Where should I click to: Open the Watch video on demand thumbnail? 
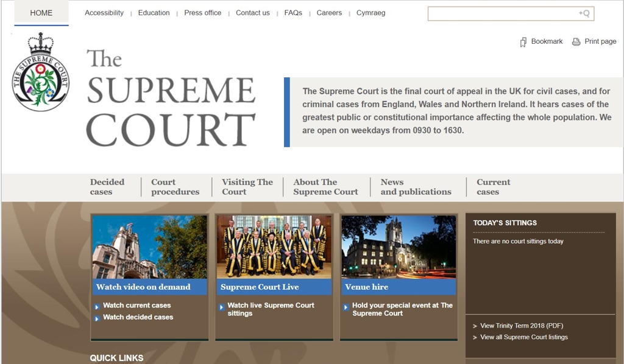150,247
